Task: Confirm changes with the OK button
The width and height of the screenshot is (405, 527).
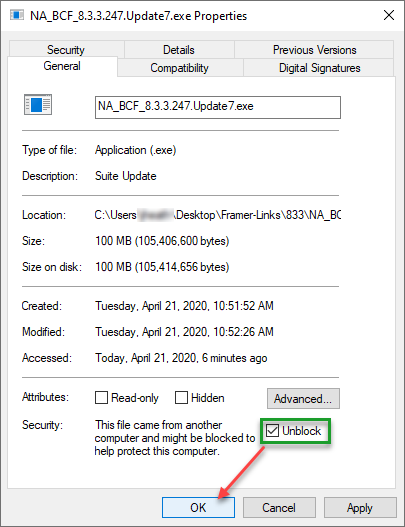Action: click(x=198, y=508)
